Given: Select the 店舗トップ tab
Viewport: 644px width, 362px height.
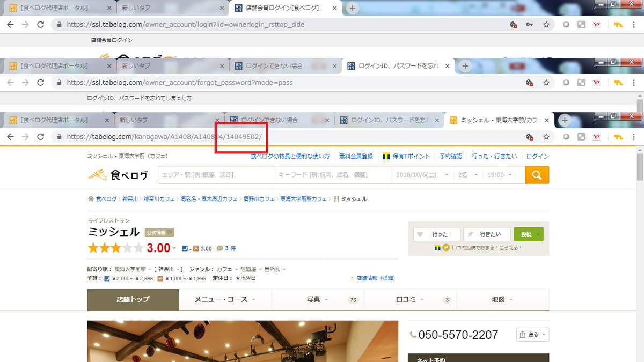Looking at the screenshot, I should [x=133, y=299].
